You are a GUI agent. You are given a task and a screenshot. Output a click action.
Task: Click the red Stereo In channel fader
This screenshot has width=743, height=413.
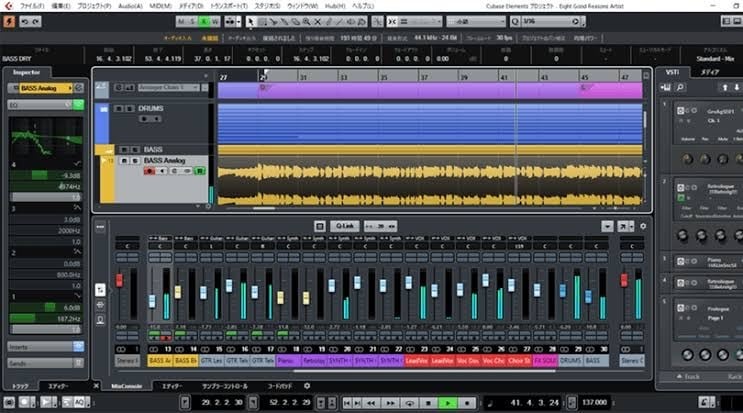pyautogui.click(x=119, y=280)
